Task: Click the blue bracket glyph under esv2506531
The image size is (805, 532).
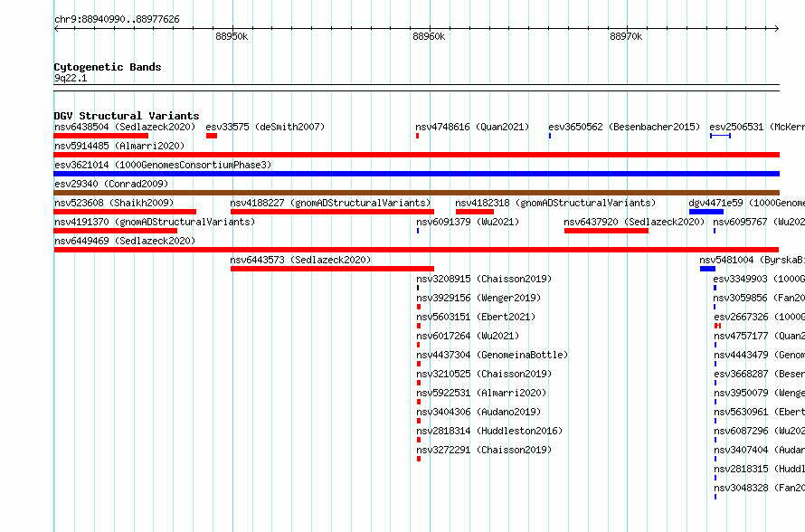Action: 720,136
